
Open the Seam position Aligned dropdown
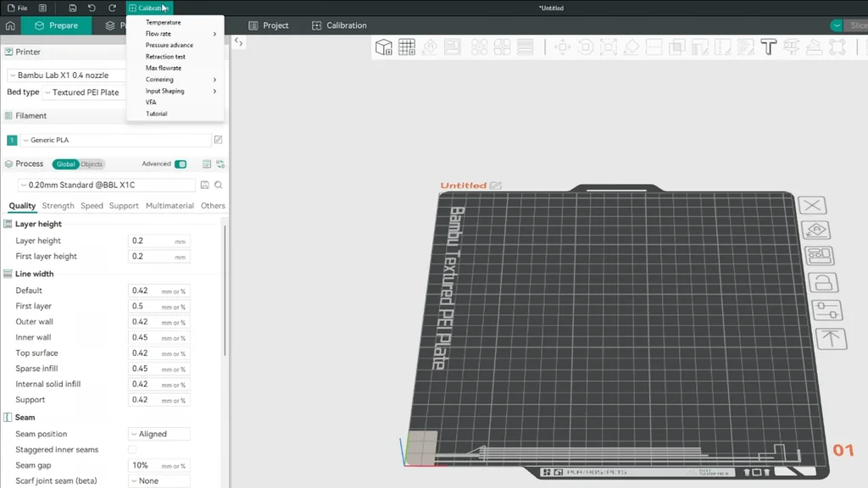click(x=159, y=434)
